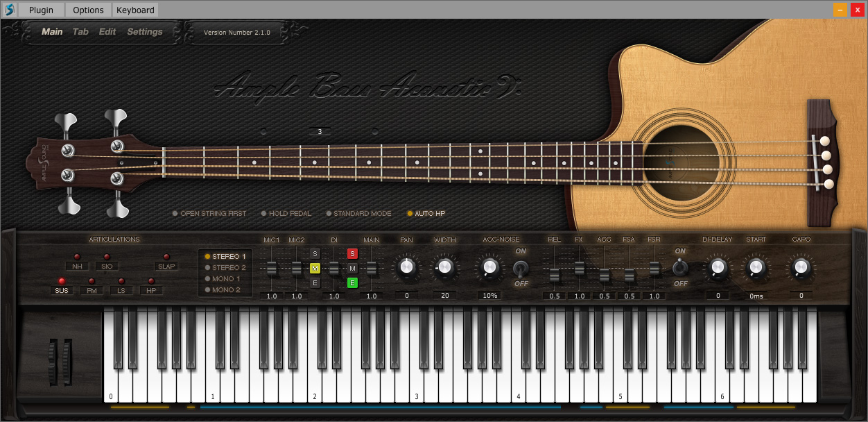Activate the SLAP articulation
The image size is (868, 422).
click(166, 266)
